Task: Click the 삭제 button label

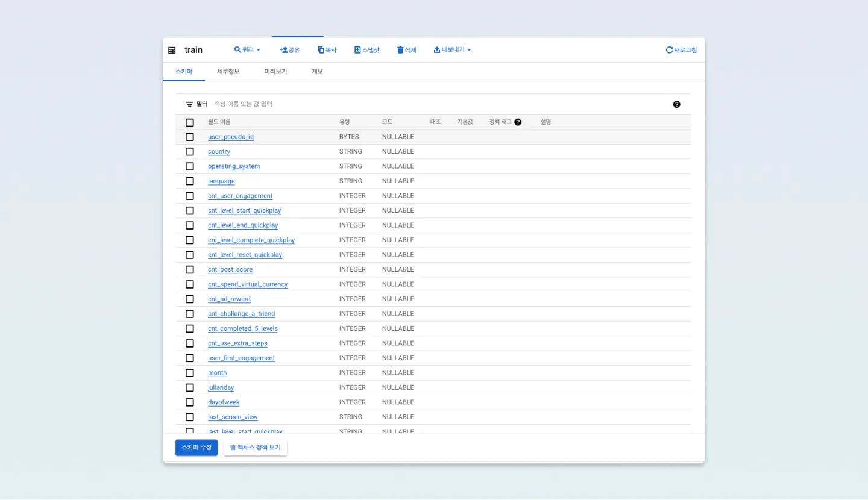Action: [x=410, y=50]
